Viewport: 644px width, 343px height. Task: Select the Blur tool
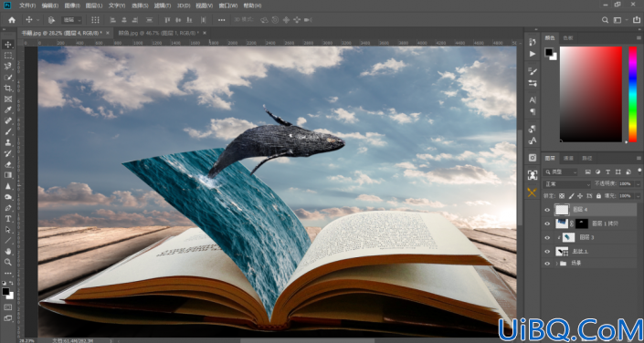8,186
